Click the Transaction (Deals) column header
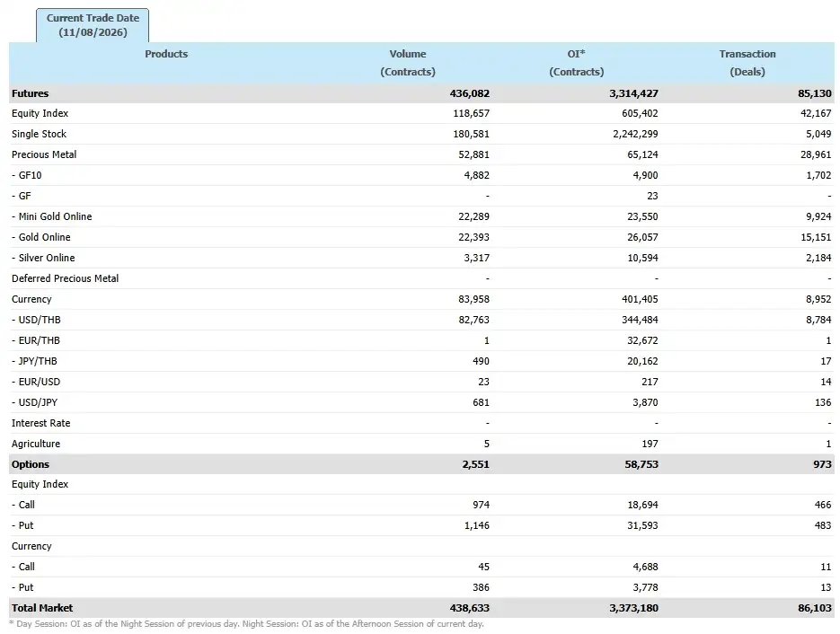This screenshot has height=634, width=840. (x=747, y=63)
